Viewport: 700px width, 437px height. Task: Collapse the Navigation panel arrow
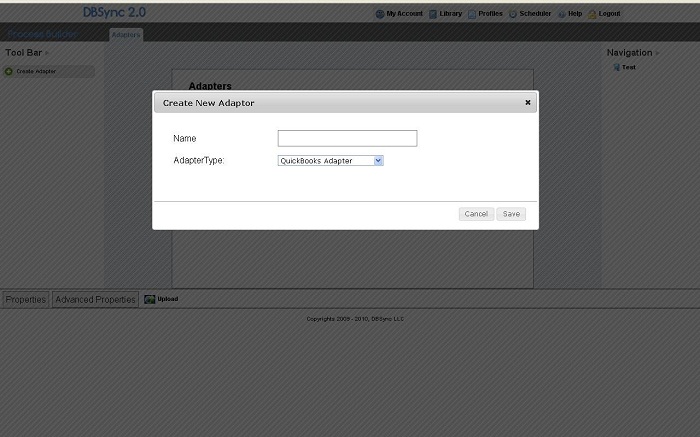click(657, 52)
